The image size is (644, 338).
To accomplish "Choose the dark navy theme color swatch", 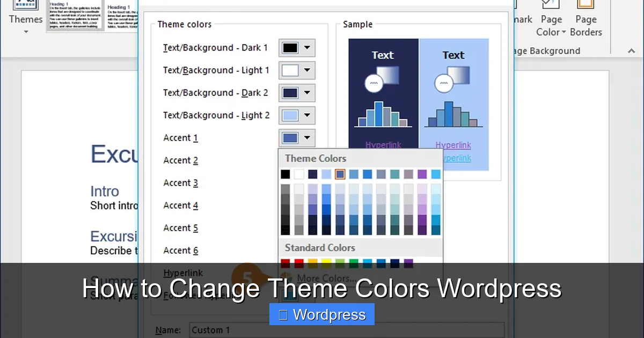I will coord(312,174).
